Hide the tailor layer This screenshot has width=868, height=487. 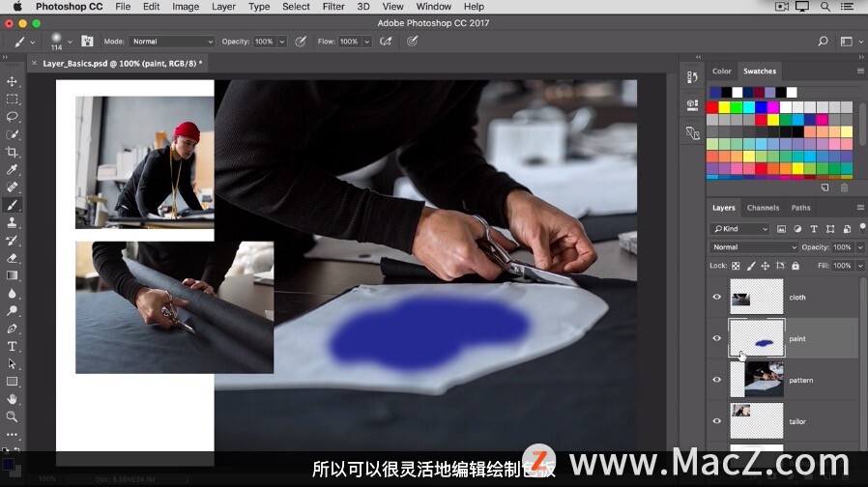tap(717, 420)
